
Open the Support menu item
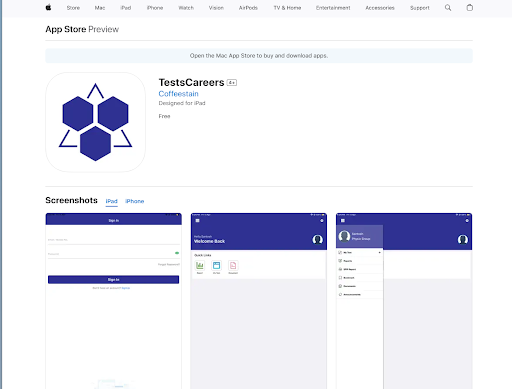(x=420, y=8)
